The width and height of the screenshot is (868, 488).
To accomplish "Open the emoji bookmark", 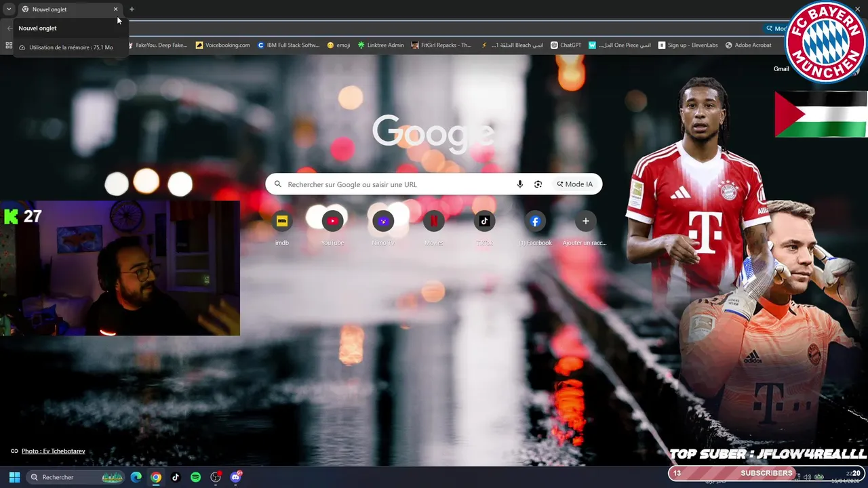I will pos(338,45).
